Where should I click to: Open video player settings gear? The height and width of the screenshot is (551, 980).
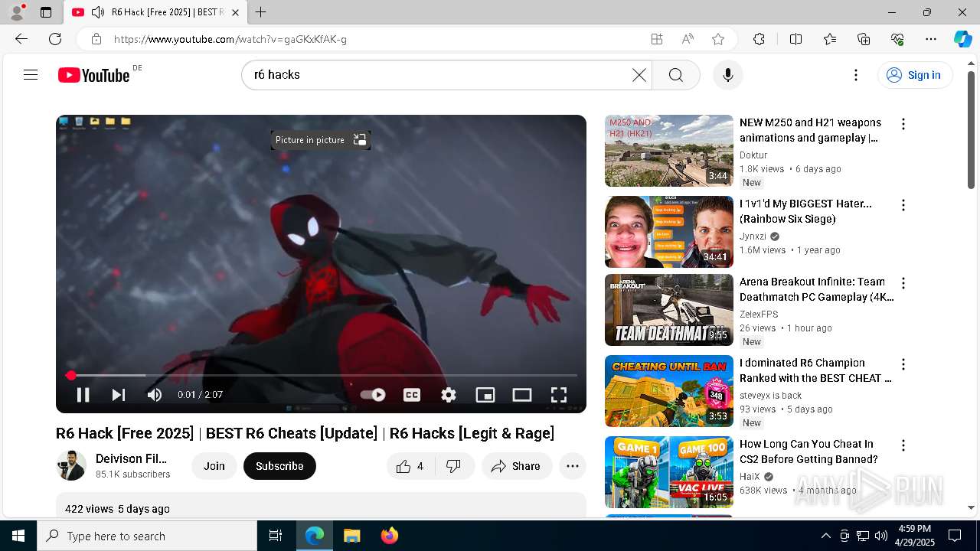(449, 395)
